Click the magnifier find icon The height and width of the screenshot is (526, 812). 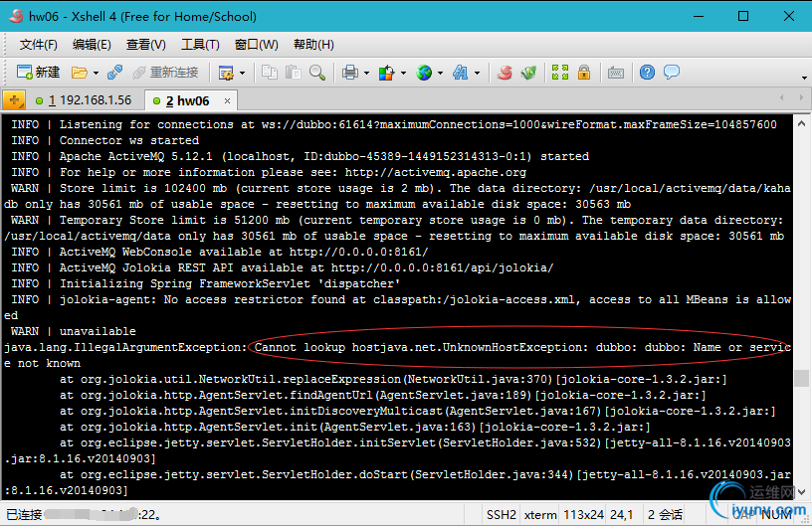point(317,73)
